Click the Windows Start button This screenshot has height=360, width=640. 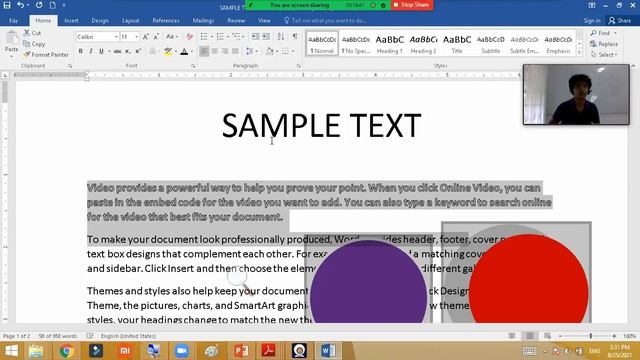click(11, 351)
